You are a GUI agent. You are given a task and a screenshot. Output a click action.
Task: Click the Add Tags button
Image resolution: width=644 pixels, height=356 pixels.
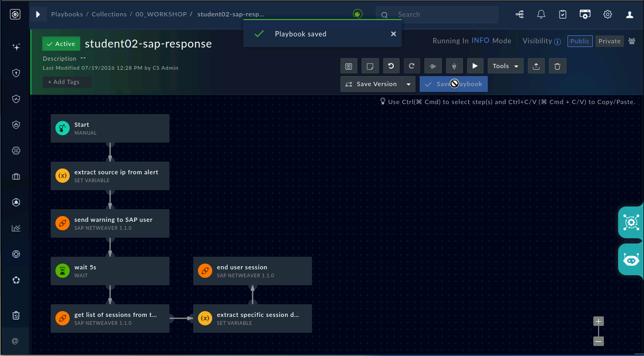67,82
